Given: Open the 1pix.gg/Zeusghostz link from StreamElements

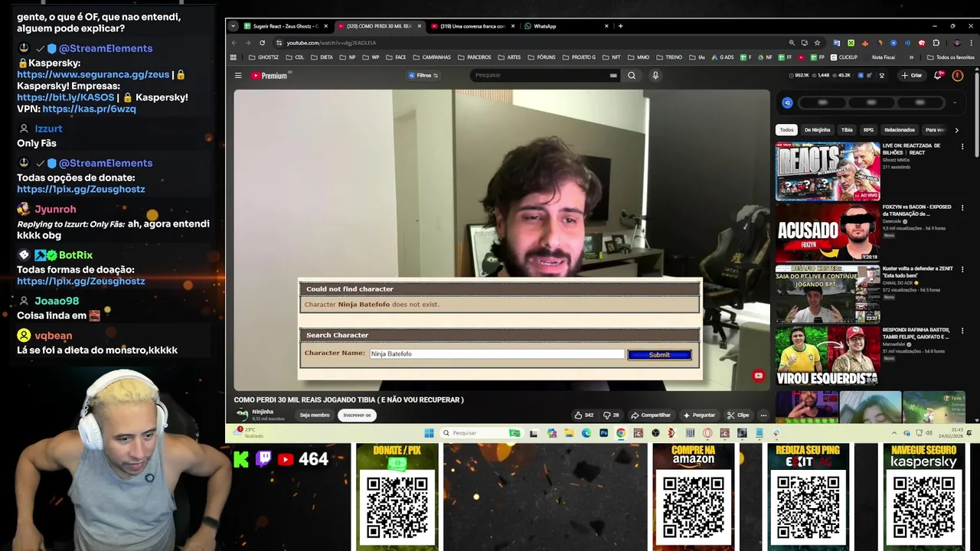Looking at the screenshot, I should point(80,189).
